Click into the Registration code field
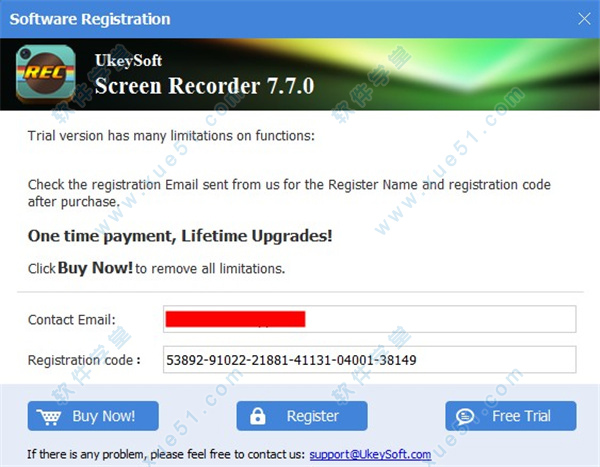 point(369,359)
